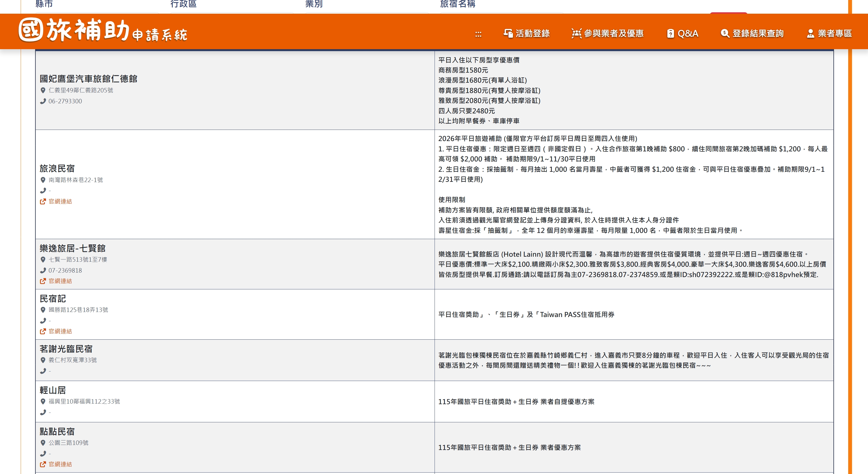Select the lodging name 輕山居
Image resolution: width=868 pixels, height=474 pixels.
pos(53,390)
